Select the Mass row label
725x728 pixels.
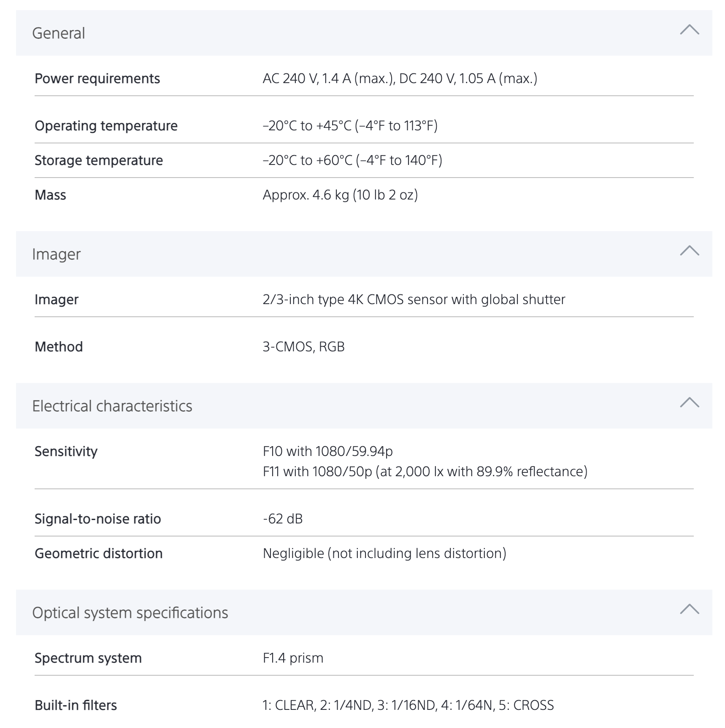(50, 195)
